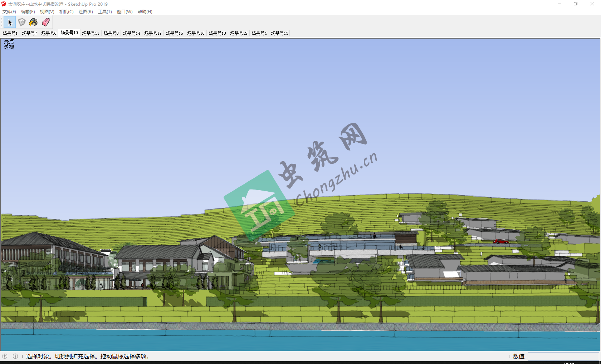Select scene tab 场景号18
601x364 pixels.
tap(217, 33)
